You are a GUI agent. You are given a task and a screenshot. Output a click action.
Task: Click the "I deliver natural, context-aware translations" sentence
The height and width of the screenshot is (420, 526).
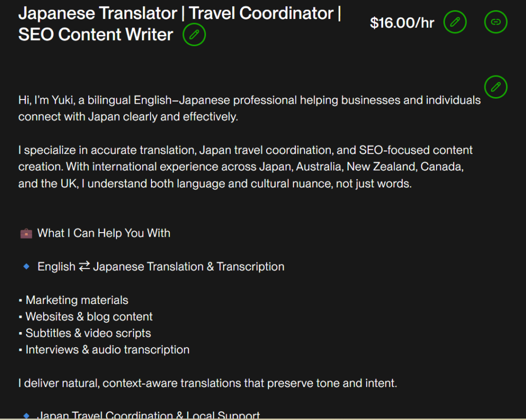coord(208,383)
